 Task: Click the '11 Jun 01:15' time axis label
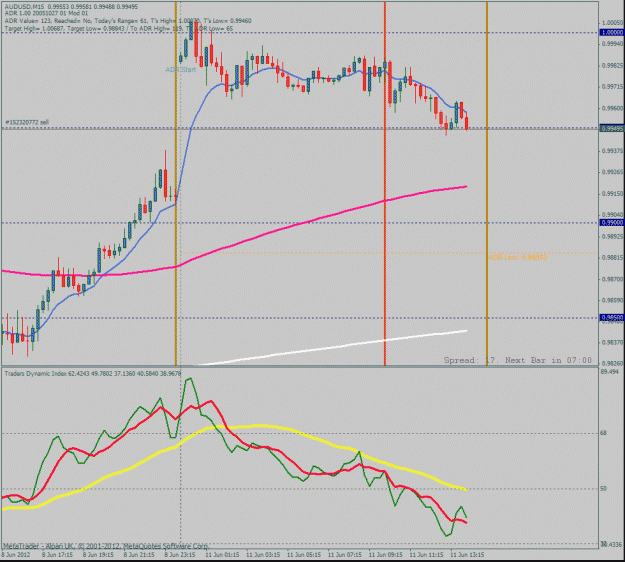point(222,555)
